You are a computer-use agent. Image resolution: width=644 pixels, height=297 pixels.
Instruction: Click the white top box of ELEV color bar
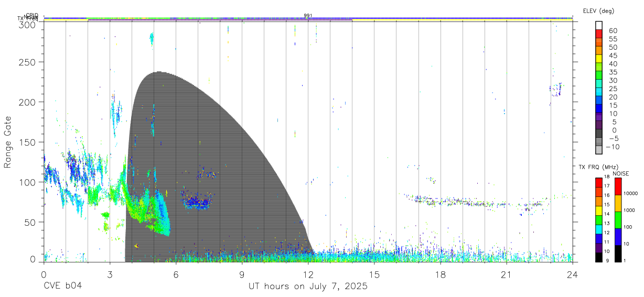599,25
